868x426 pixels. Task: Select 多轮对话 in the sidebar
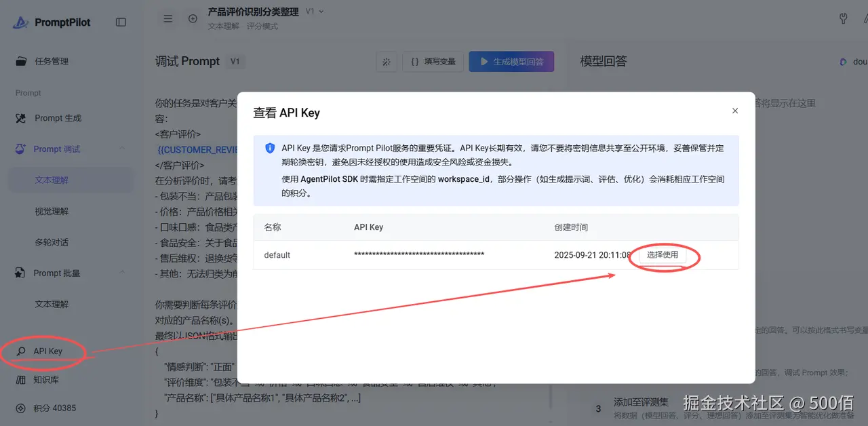click(51, 241)
